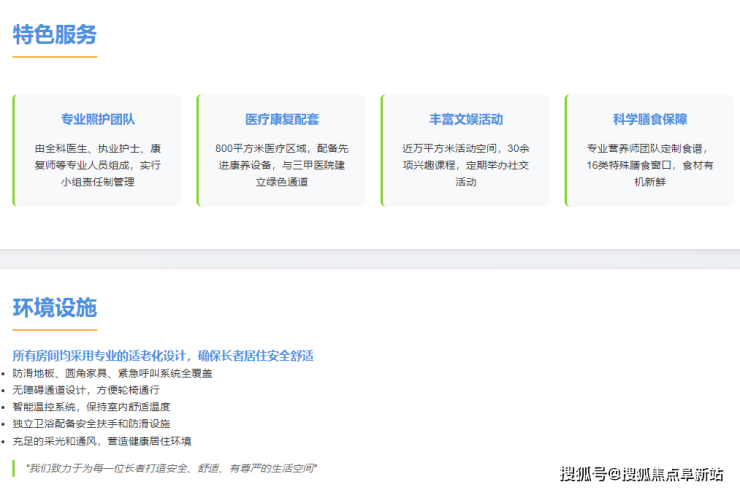Image resolution: width=740 pixels, height=490 pixels.
Task: Select the 防滑地板、圆角家具 bullet item
Action: (112, 373)
